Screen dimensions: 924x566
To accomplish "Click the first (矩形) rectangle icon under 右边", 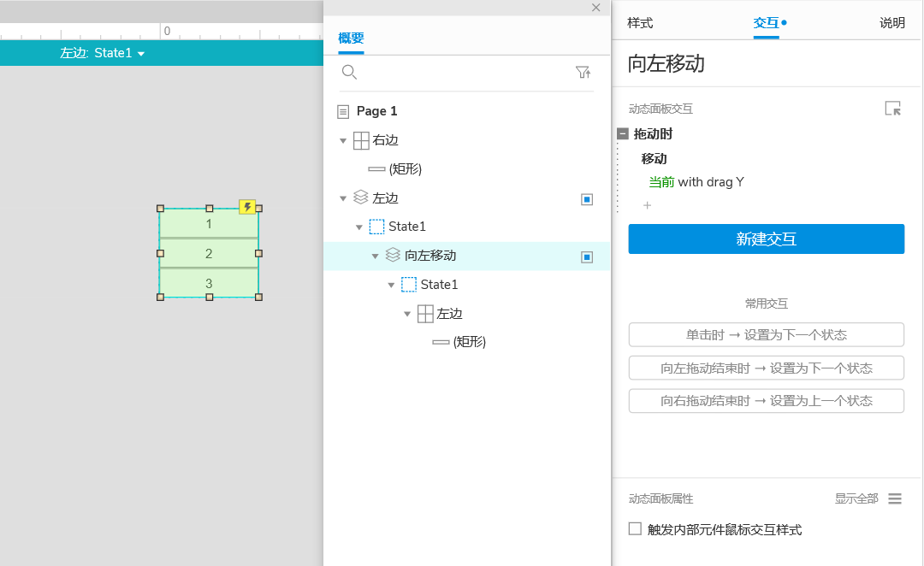I will pyautogui.click(x=376, y=169).
